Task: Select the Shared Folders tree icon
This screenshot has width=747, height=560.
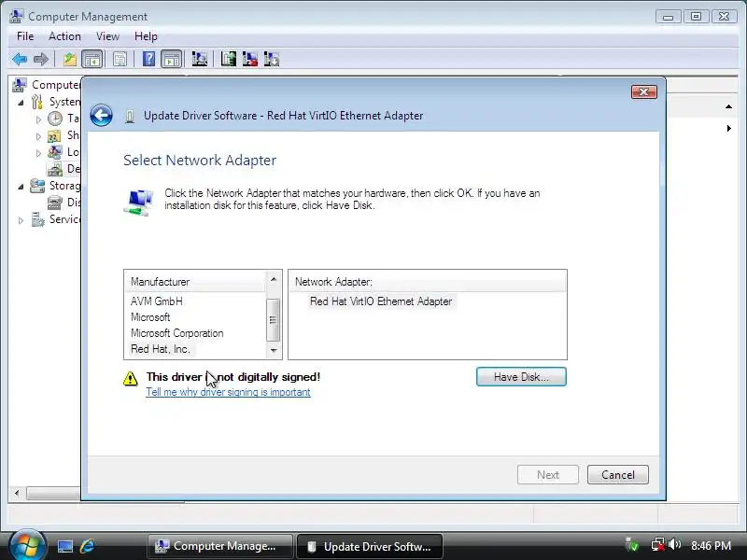Action: click(x=54, y=135)
